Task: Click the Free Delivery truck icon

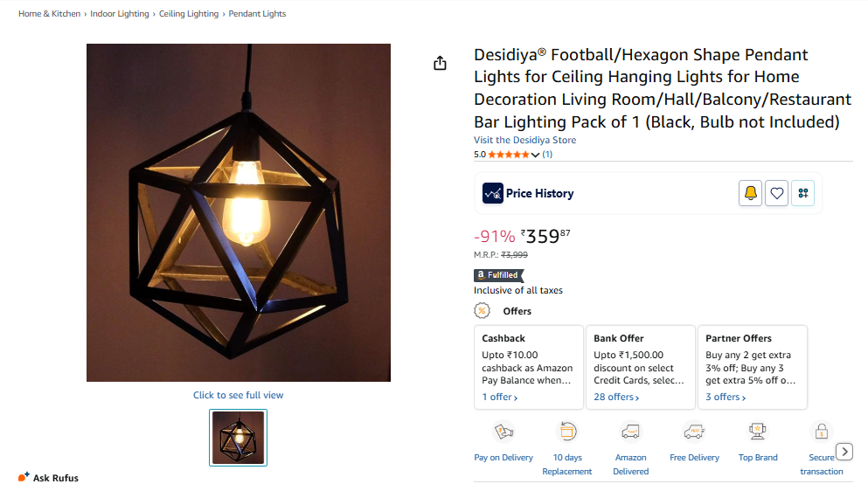Action: [x=694, y=431]
